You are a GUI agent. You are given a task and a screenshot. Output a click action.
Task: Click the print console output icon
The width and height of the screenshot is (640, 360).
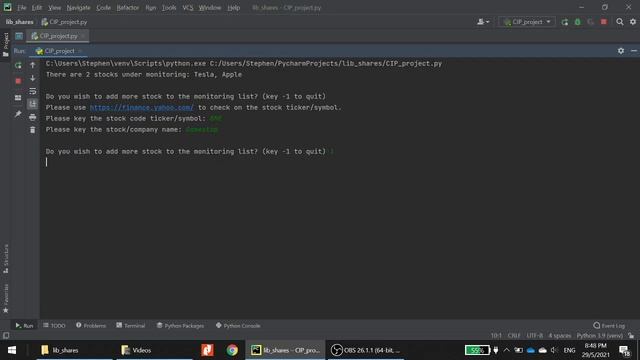(33, 117)
